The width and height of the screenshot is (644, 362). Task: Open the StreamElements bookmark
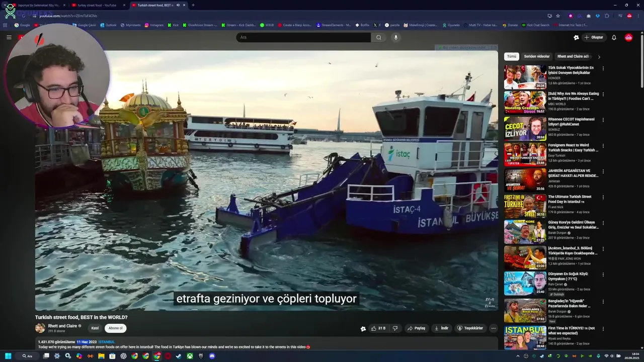334,25
